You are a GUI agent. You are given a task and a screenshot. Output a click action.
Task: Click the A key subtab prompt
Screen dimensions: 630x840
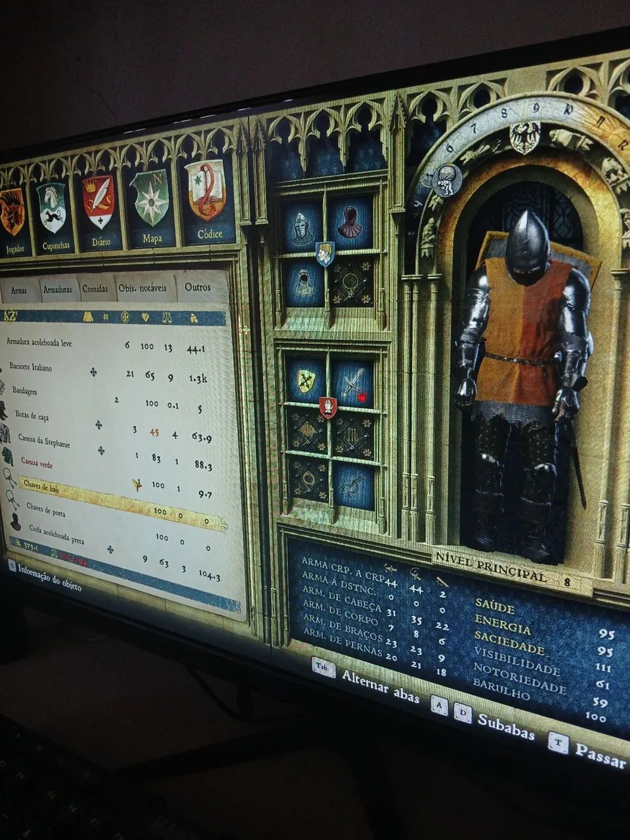[x=439, y=705]
